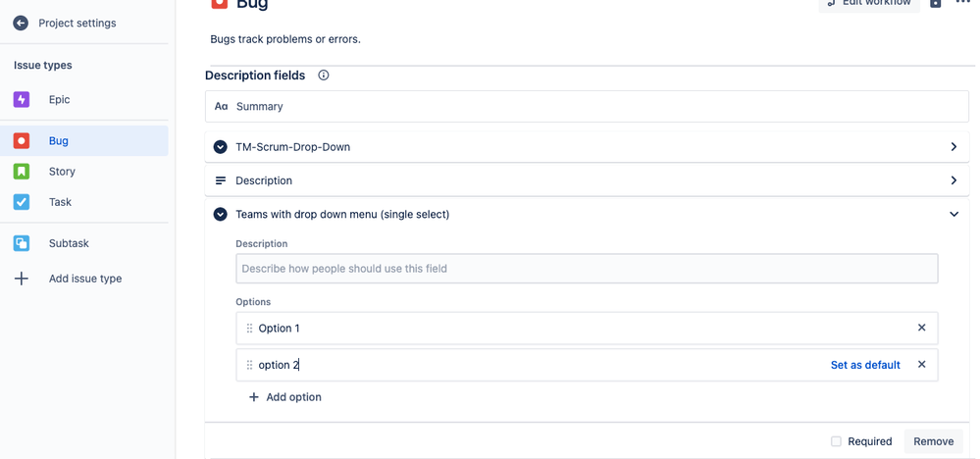This screenshot has width=980, height=459.
Task: Tick the Required checkbox
Action: click(x=836, y=441)
